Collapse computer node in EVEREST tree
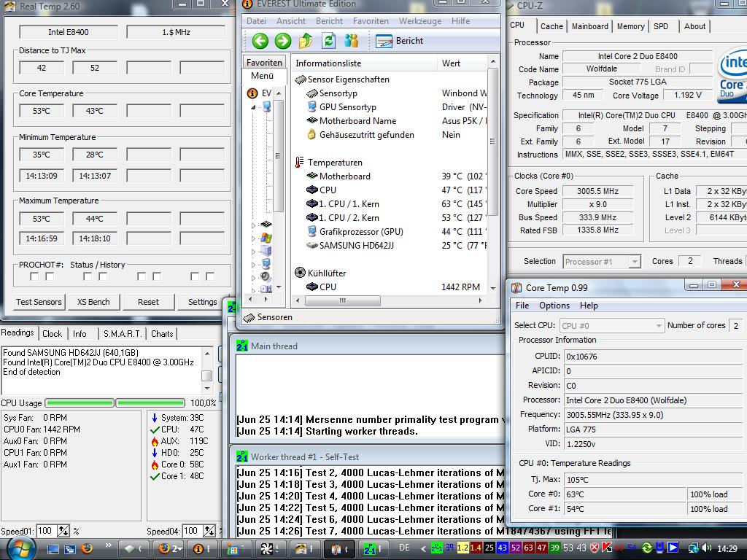 (x=253, y=107)
